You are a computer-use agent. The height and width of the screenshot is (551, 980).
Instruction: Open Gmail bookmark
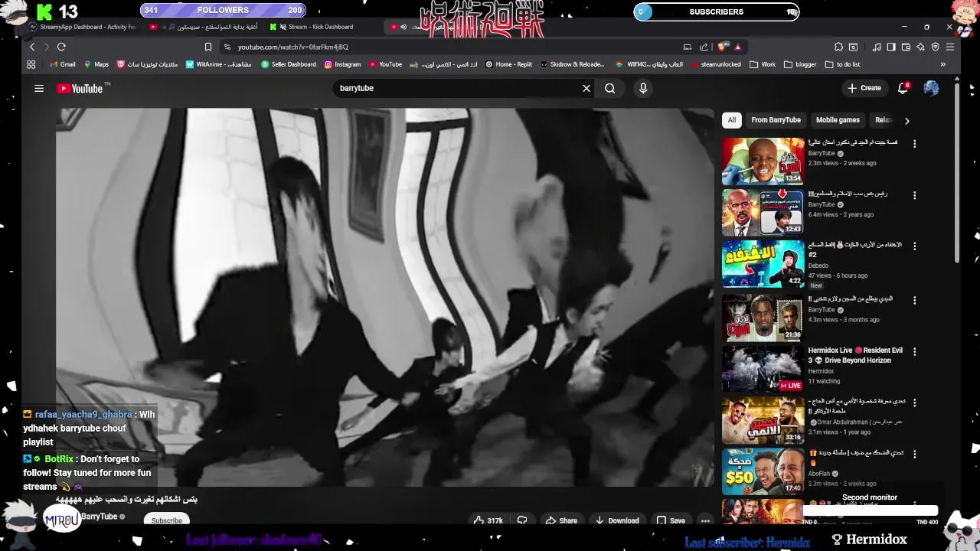coord(63,64)
